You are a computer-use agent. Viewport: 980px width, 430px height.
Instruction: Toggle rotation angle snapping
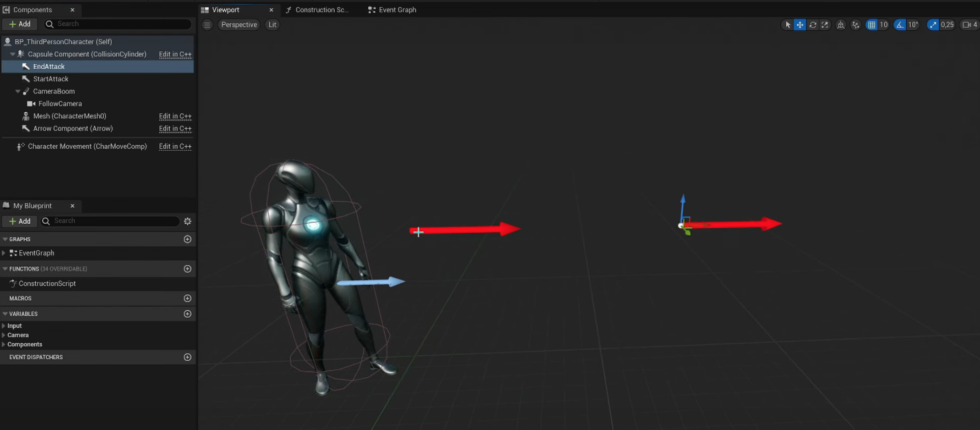[900, 25]
